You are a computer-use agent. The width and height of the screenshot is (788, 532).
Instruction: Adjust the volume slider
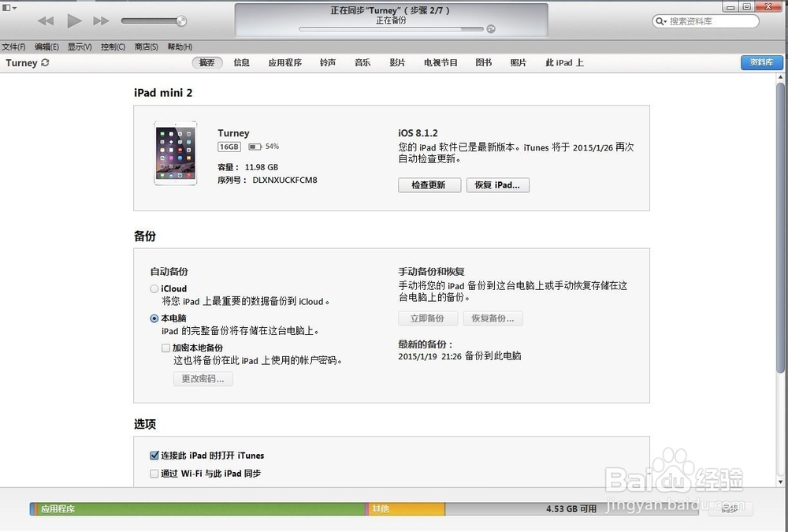click(x=154, y=21)
